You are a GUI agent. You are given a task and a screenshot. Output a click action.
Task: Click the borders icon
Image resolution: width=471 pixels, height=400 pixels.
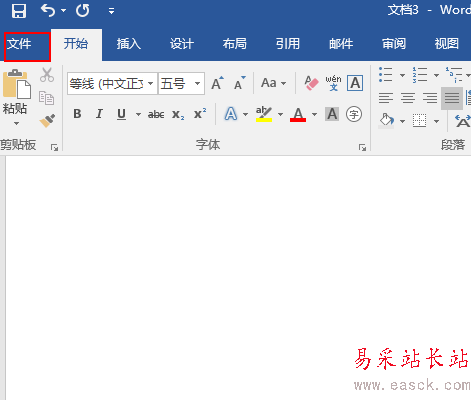pos(420,121)
